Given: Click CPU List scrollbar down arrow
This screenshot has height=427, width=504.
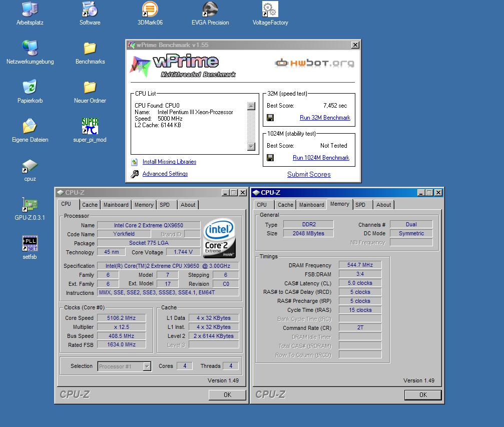Looking at the screenshot, I should (251, 147).
